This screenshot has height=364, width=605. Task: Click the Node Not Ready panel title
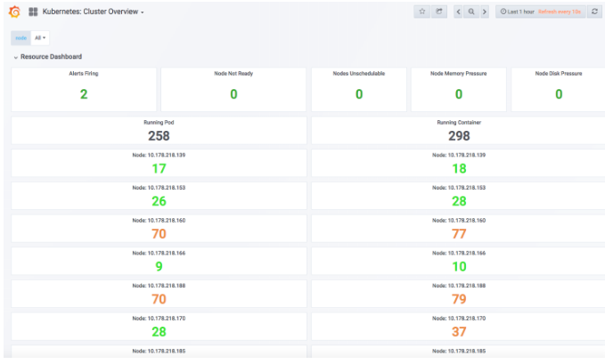[x=233, y=73]
